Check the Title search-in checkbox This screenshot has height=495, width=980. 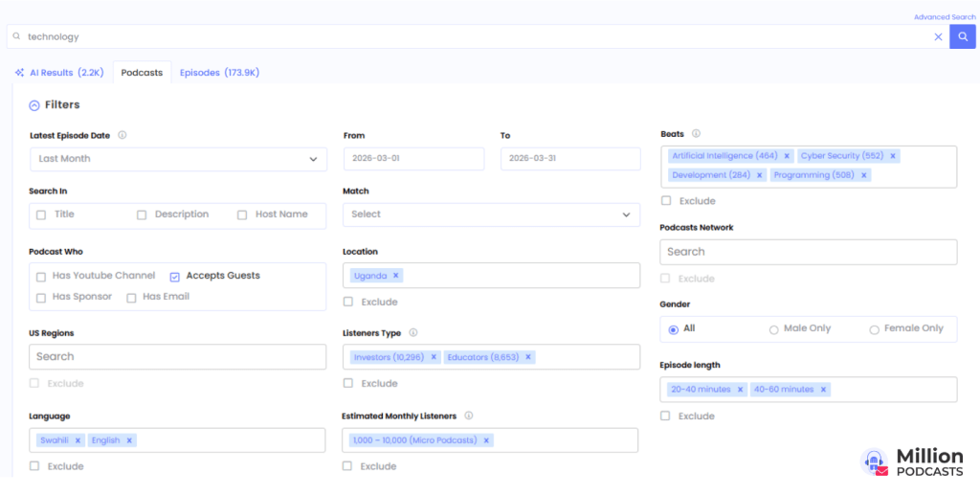(x=41, y=215)
